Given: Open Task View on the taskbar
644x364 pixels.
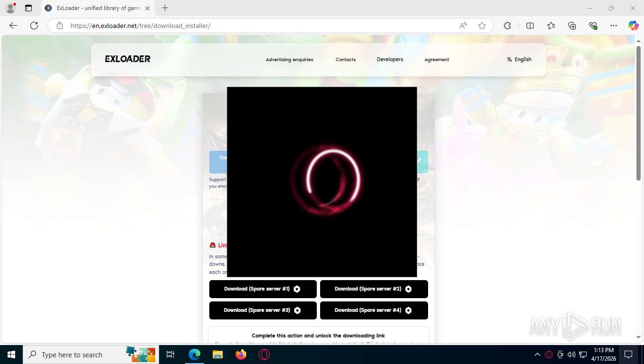Looking at the screenshot, I should pos(170,355).
